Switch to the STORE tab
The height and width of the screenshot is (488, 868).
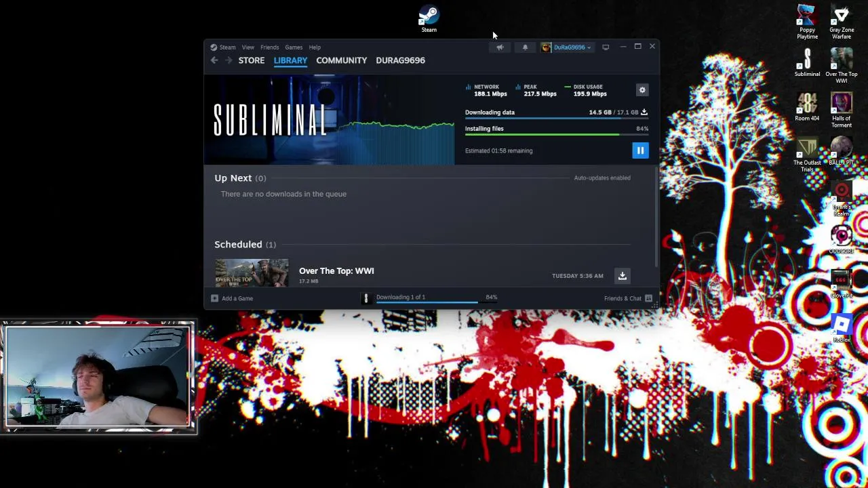tap(252, 60)
